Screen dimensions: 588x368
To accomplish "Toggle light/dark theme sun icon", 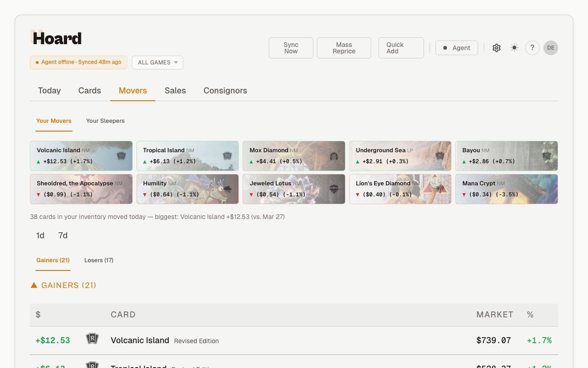I will [x=514, y=48].
